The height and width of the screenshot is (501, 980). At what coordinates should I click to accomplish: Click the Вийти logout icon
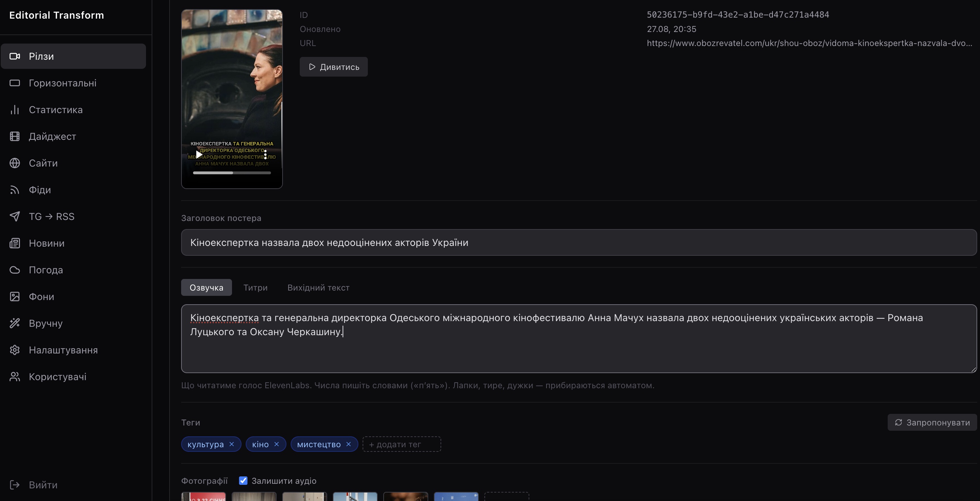15,484
